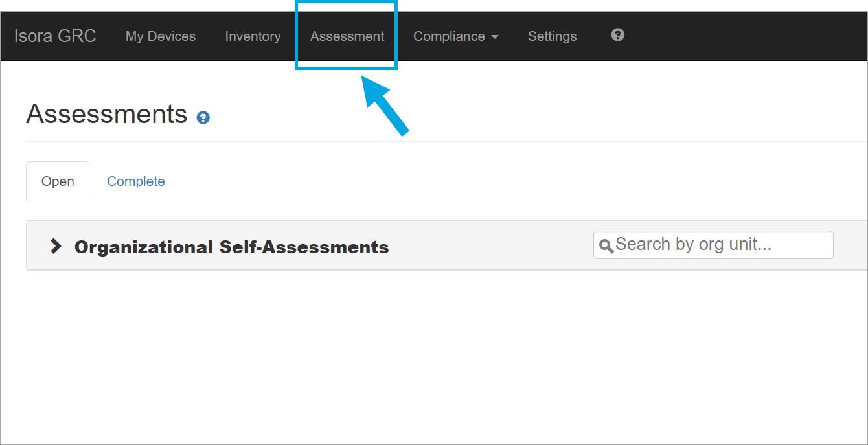The width and height of the screenshot is (868, 445).
Task: Go to My Devices in navigation bar
Action: pos(161,36)
